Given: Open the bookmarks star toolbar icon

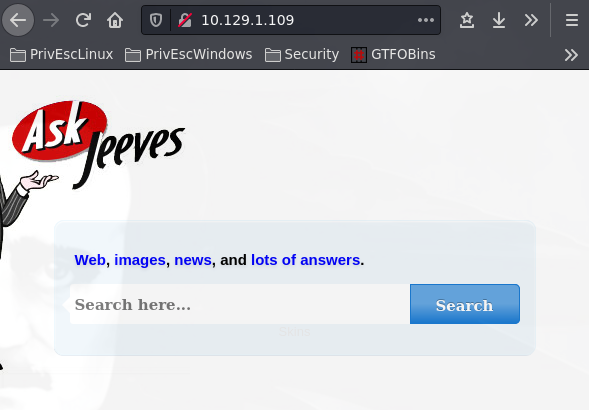Looking at the screenshot, I should 467,20.
